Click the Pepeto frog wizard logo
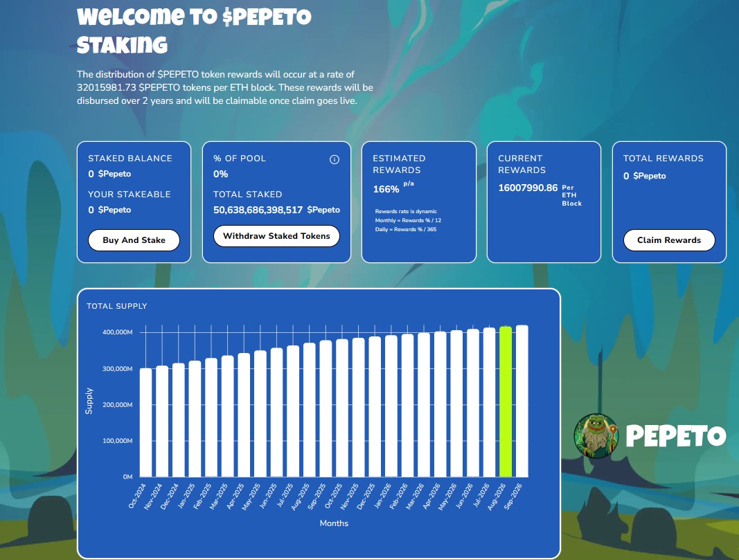 [x=596, y=436]
